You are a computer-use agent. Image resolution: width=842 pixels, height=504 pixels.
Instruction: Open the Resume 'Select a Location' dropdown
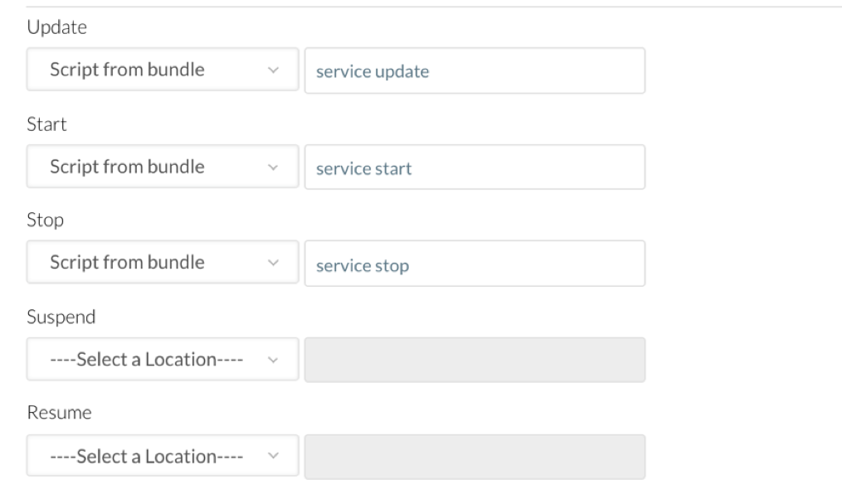click(x=163, y=456)
